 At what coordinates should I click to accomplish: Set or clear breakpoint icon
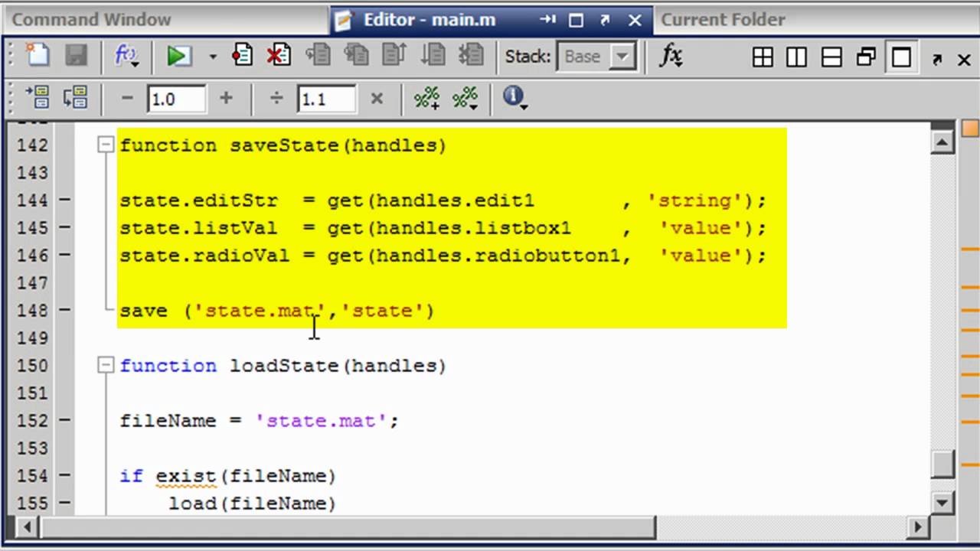pyautogui.click(x=242, y=55)
